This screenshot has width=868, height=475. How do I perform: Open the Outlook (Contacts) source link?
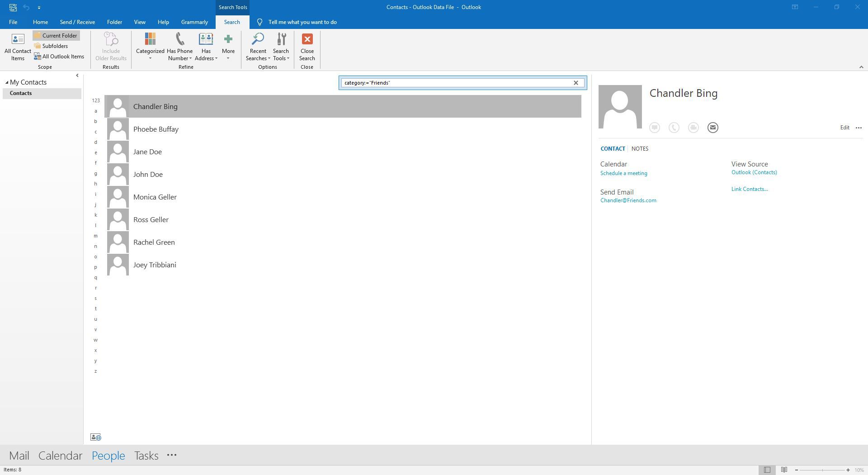click(754, 172)
